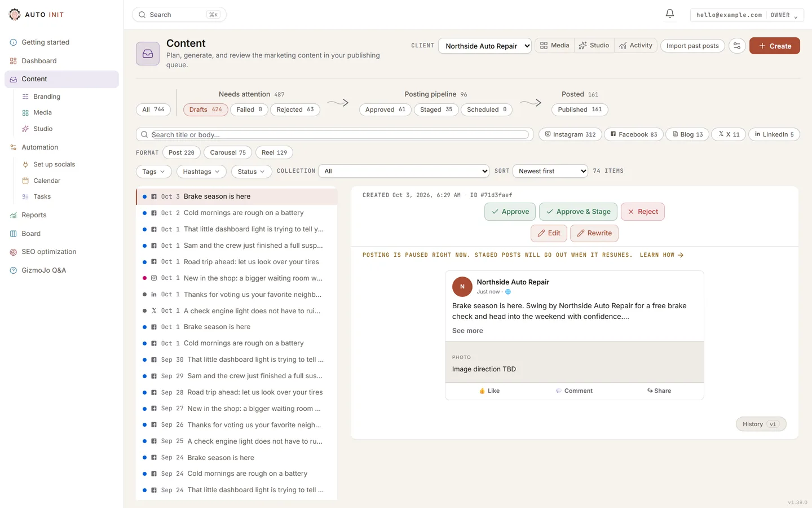Toggle the Staged 35 filter
This screenshot has width=812, height=508.
pos(436,110)
